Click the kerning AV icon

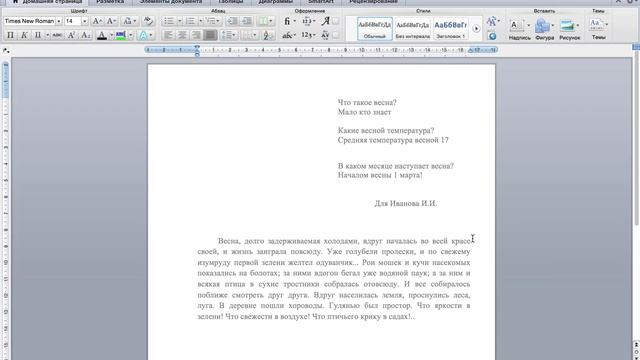[325, 35]
